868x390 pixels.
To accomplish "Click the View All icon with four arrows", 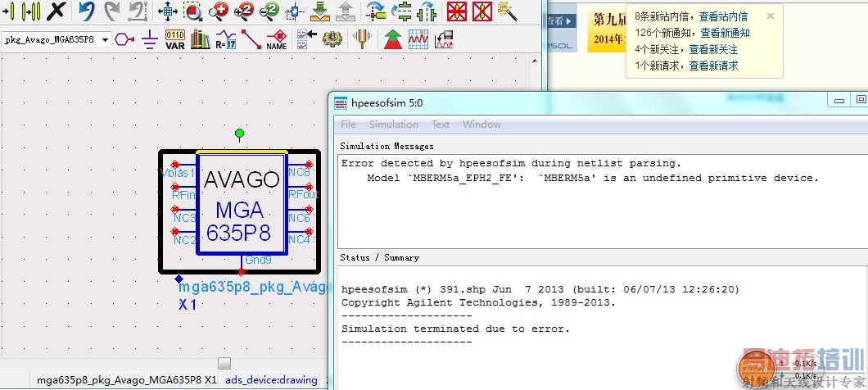I will coord(168,11).
